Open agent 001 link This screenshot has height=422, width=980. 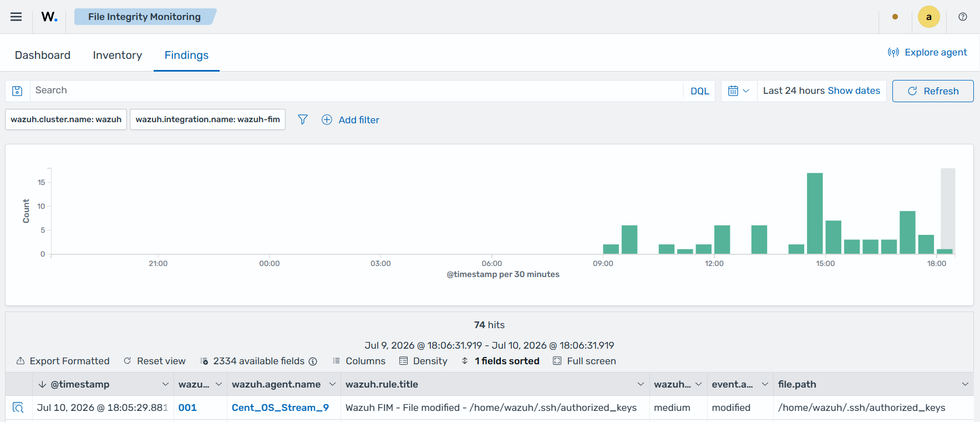tap(187, 408)
